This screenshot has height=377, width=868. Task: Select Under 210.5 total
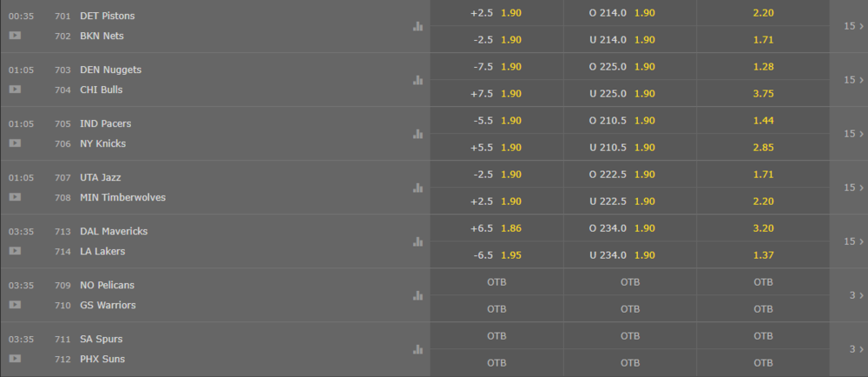pyautogui.click(x=630, y=148)
